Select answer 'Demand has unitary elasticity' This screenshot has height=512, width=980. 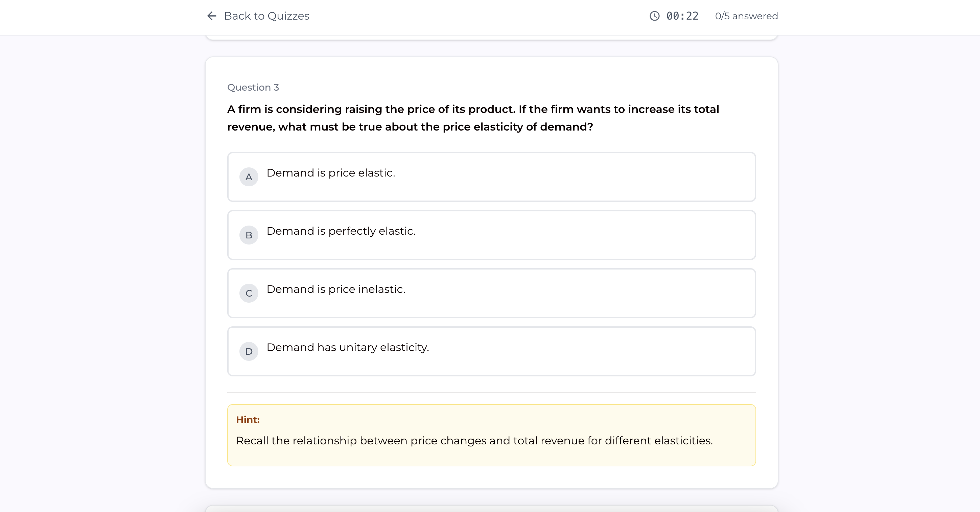tap(492, 351)
